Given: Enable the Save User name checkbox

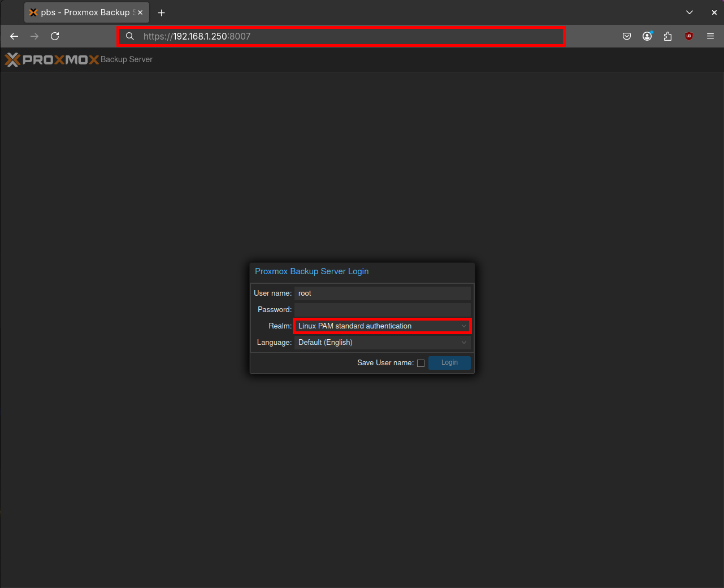Looking at the screenshot, I should click(x=420, y=362).
